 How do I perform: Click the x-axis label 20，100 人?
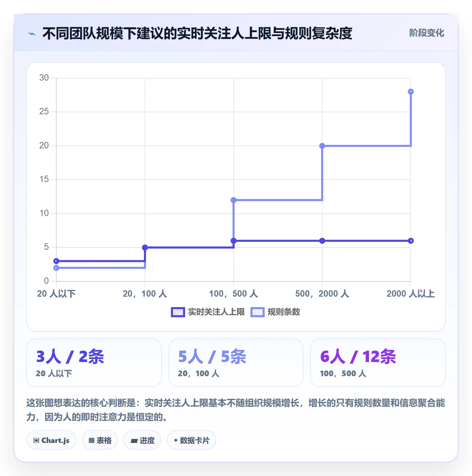pos(145,294)
